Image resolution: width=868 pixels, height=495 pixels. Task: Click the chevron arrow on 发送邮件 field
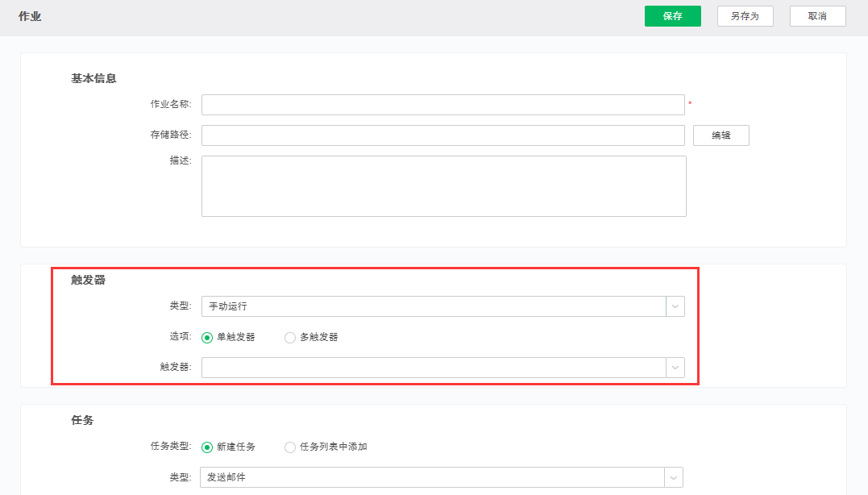[674, 477]
